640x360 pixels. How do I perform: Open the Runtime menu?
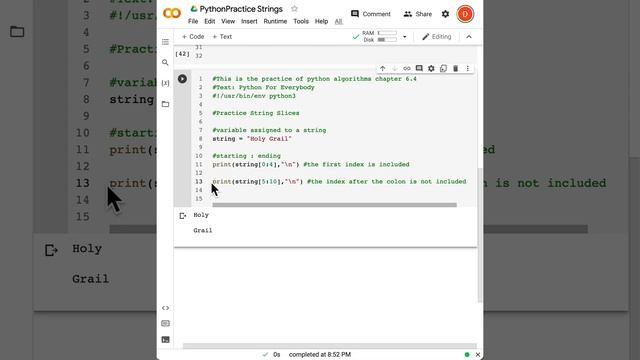275,21
